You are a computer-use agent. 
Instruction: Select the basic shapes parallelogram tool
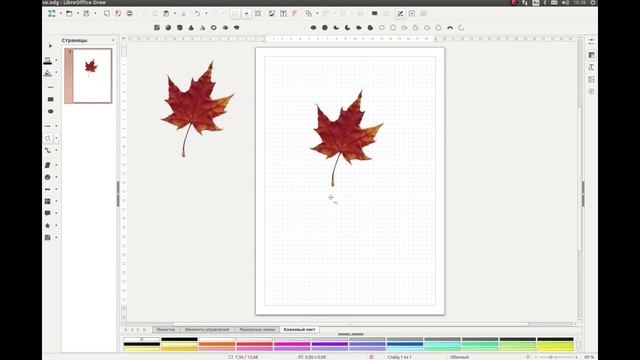coord(48,165)
